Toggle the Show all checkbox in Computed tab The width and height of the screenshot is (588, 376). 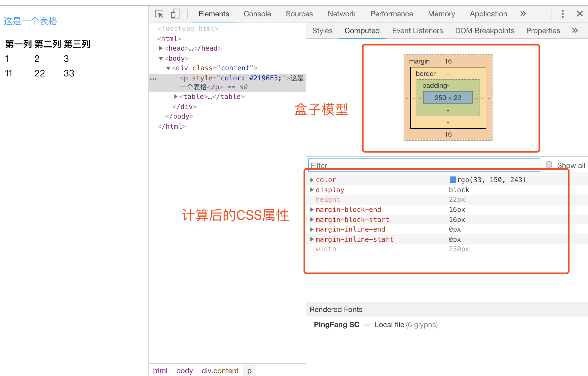click(x=549, y=164)
